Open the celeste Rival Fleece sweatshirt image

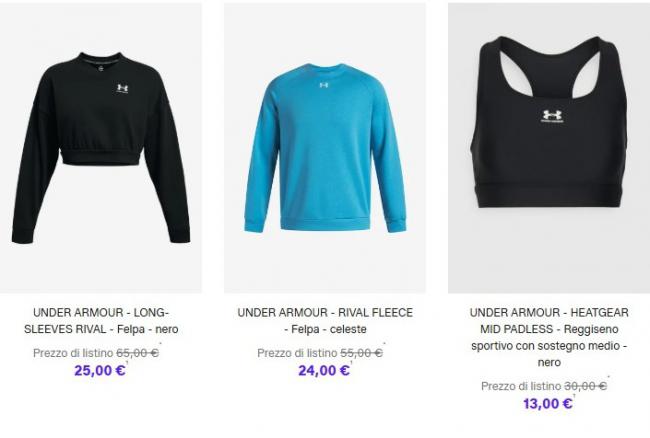[x=325, y=148]
